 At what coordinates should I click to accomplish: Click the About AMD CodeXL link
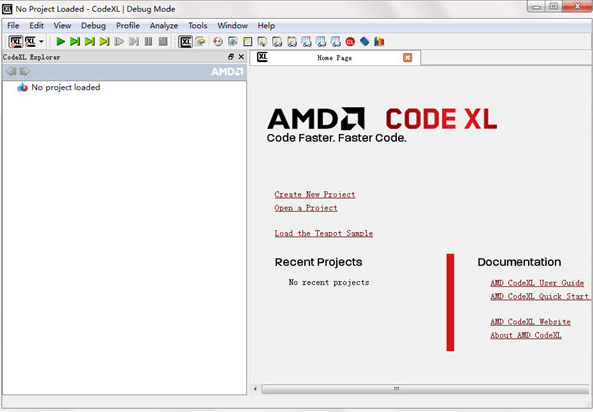tap(526, 335)
